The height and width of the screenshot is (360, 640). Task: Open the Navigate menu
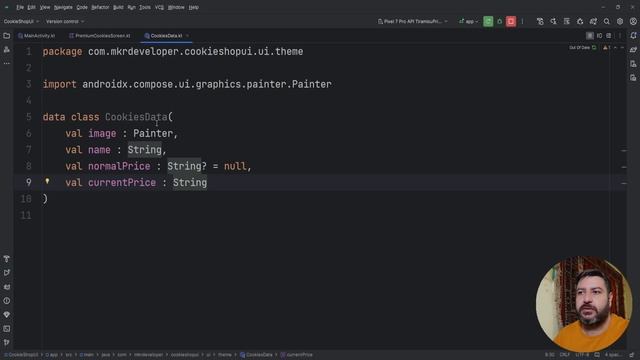click(x=63, y=7)
